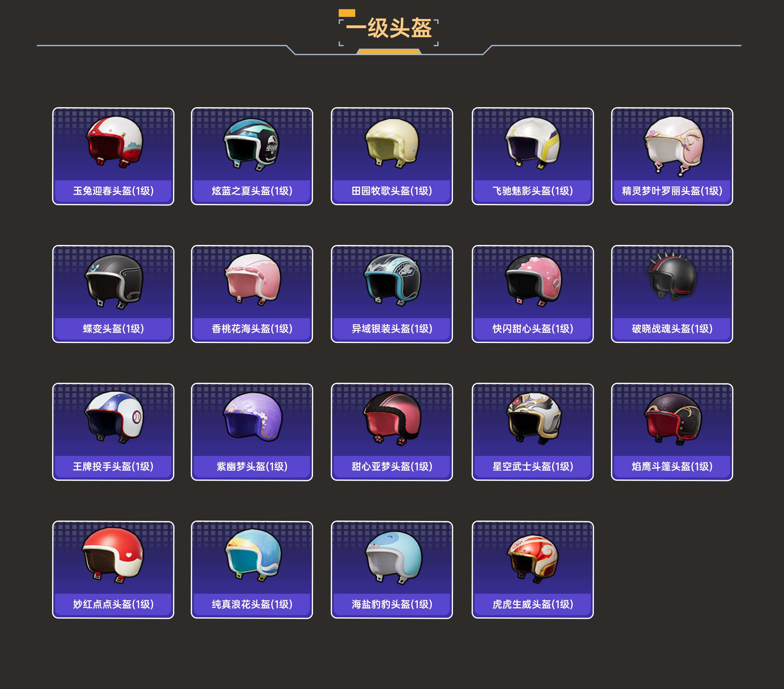Select the 玉兔迎春头盔 red and white helmet
Image resolution: width=784 pixels, height=689 pixels.
pos(114,141)
